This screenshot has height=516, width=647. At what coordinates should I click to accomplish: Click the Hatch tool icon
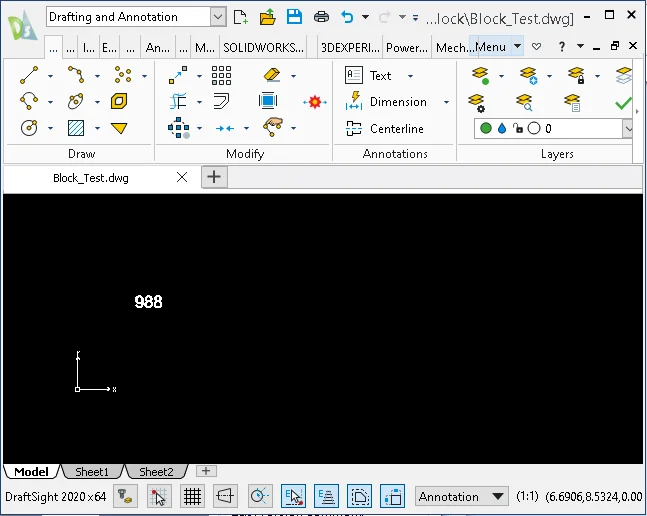(75, 128)
